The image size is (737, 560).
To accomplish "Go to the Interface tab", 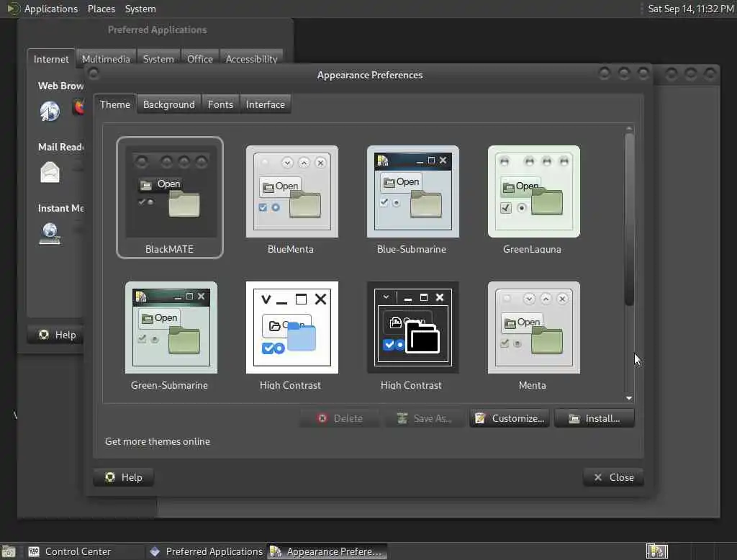I will coord(265,104).
